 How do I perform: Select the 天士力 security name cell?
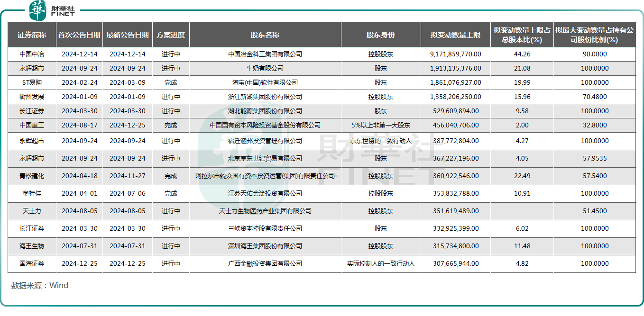32,211
